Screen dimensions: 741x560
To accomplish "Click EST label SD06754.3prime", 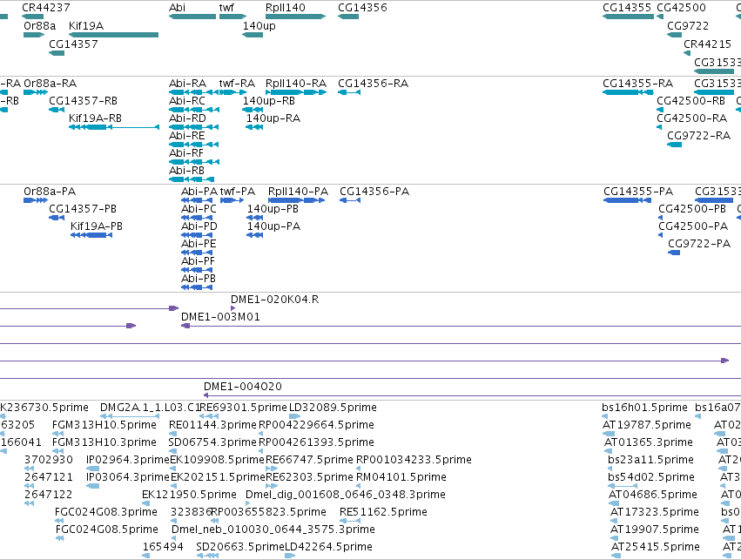I will coord(212,442).
